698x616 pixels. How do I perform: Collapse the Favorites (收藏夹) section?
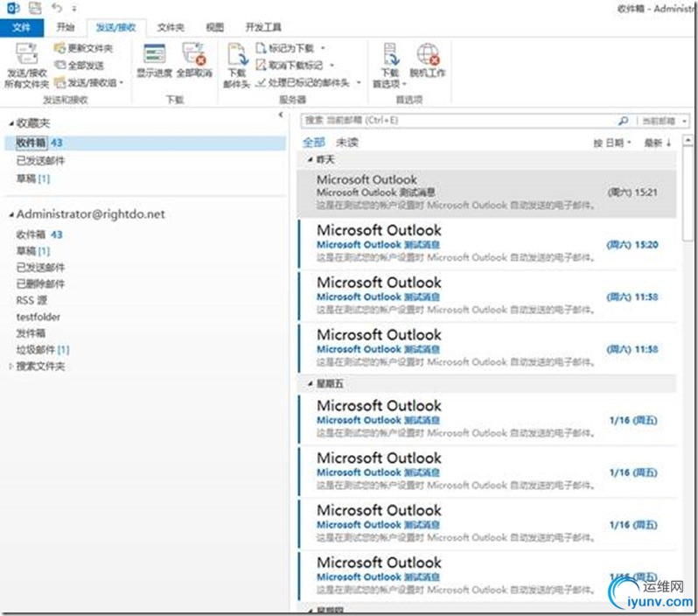point(11,123)
